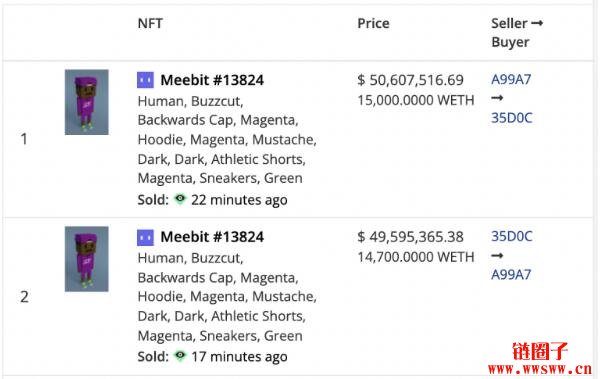This screenshot has width=601, height=379.
Task: Click the Meebits collection icon in row 2
Action: (x=145, y=238)
